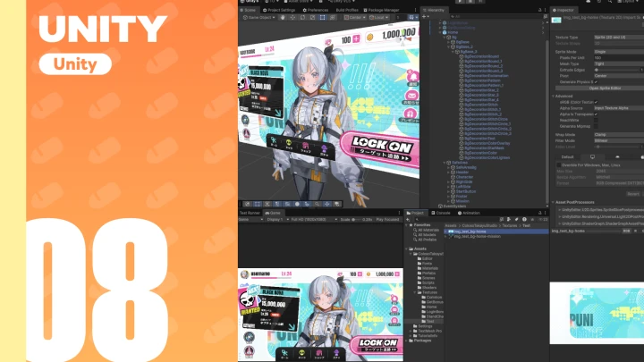Image resolution: width=644 pixels, height=362 pixels.
Task: Collapse the Home object in Hierarchy
Action: [x=440, y=32]
